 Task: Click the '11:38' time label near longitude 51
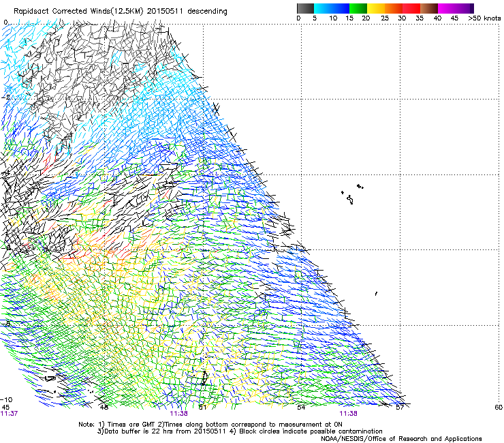178,414
